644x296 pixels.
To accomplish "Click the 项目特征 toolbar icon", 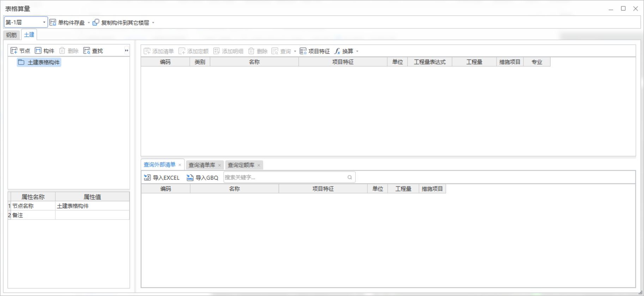I will [x=303, y=51].
